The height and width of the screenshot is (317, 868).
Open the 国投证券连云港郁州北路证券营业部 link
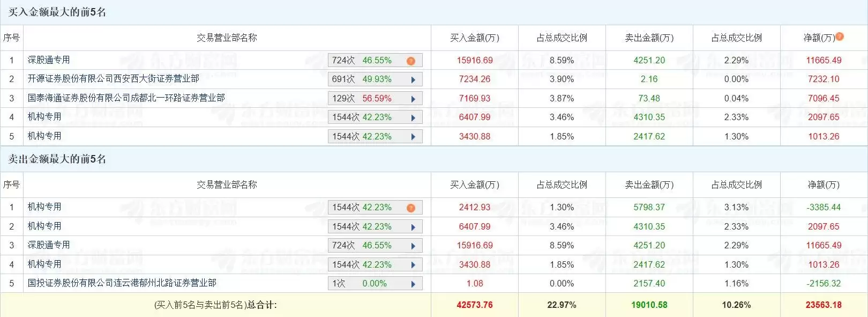122,283
